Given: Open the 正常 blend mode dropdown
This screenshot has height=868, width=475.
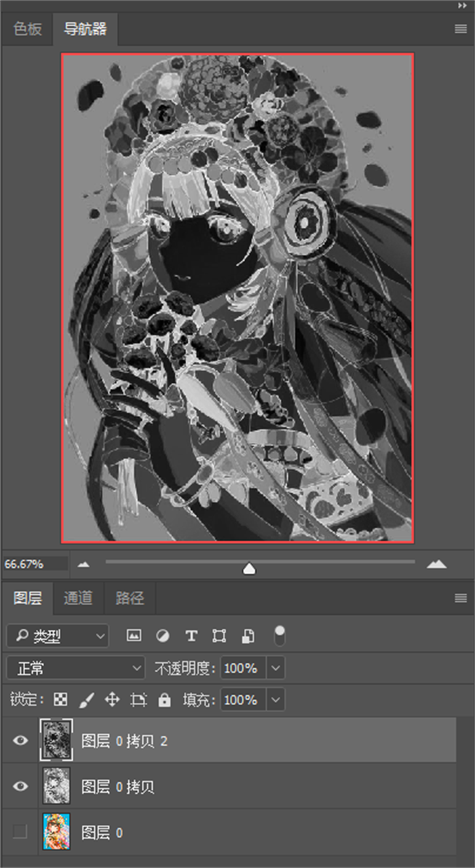Looking at the screenshot, I should pos(76,668).
